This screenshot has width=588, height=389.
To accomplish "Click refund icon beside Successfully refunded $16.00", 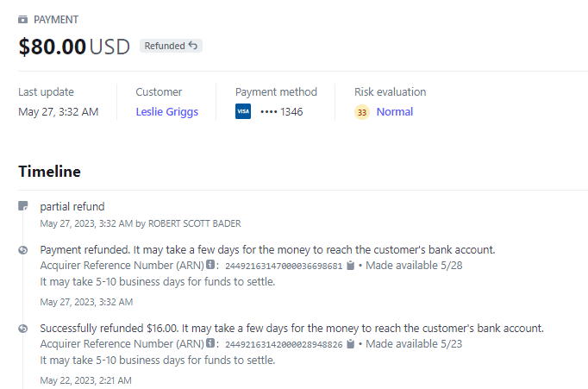I will (23, 329).
